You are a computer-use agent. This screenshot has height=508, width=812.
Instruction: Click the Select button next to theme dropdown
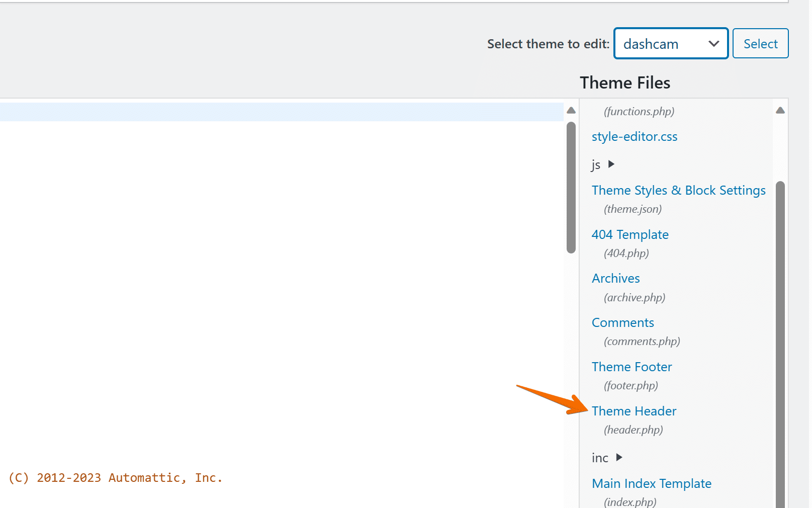[x=760, y=43]
